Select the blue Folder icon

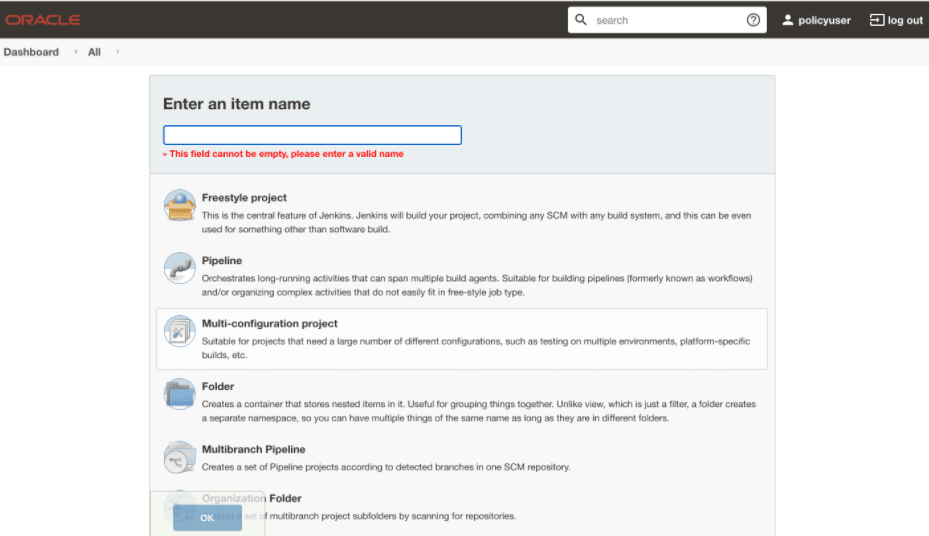[180, 394]
